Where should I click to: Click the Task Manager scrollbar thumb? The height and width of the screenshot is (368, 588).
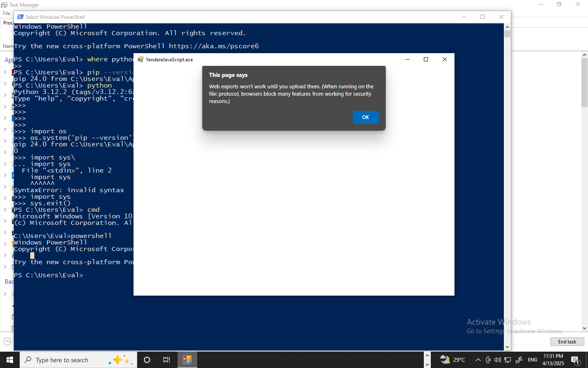click(585, 83)
